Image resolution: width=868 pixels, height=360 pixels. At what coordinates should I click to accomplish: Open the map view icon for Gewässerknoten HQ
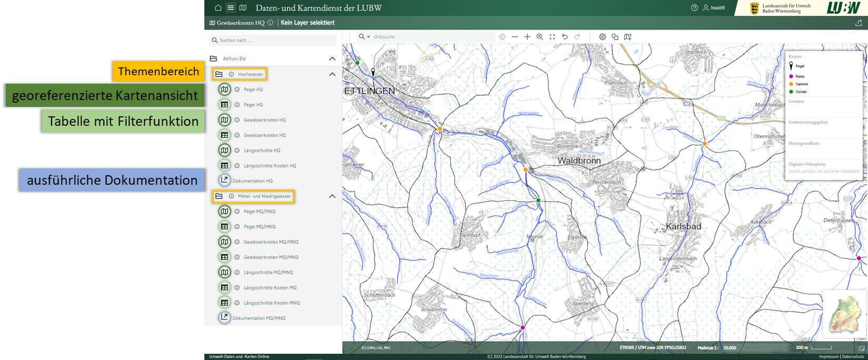click(x=224, y=120)
